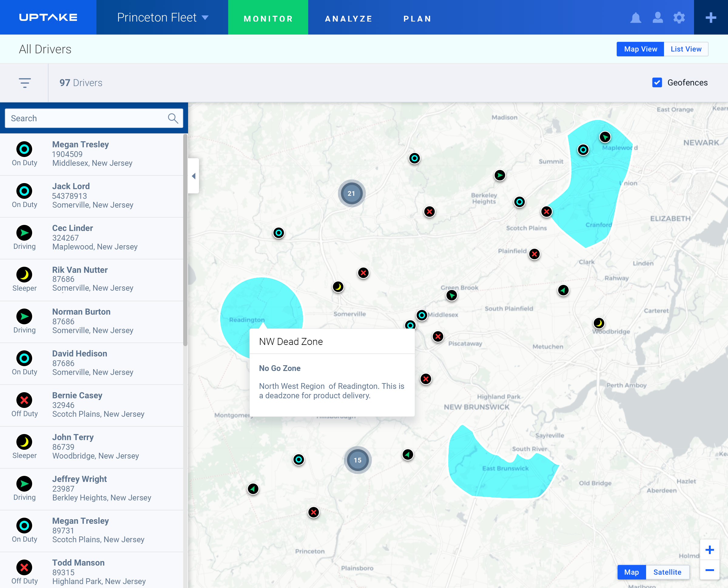Switch to List View

tap(686, 49)
